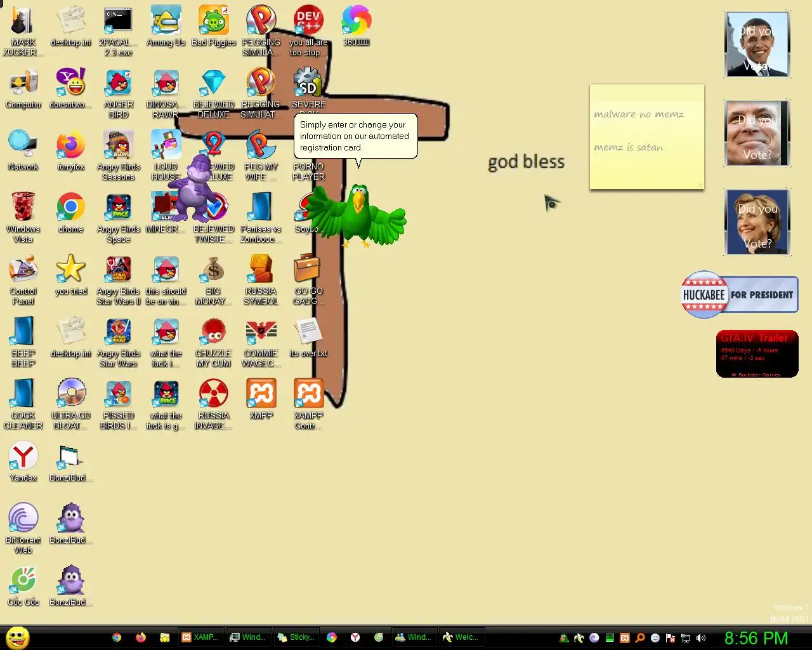Open the 'its over.txt' text file

(x=308, y=336)
